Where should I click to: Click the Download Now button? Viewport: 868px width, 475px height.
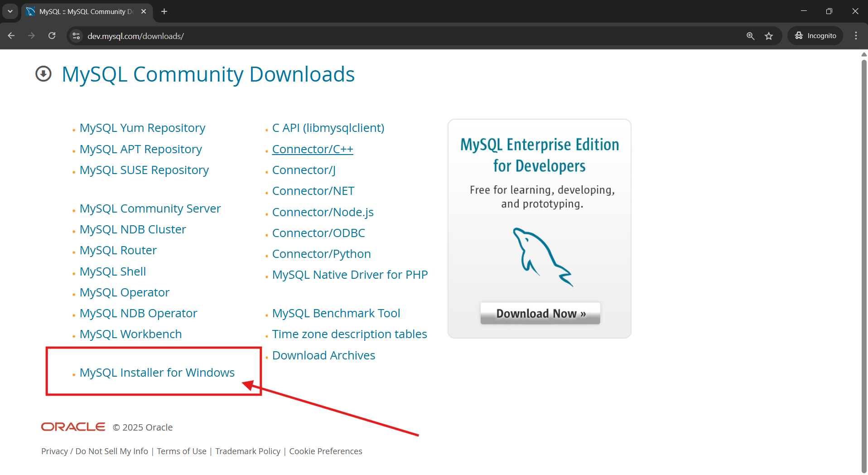coord(540,313)
